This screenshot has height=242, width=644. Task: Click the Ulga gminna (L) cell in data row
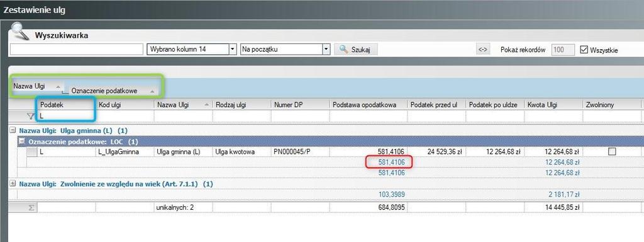point(183,152)
